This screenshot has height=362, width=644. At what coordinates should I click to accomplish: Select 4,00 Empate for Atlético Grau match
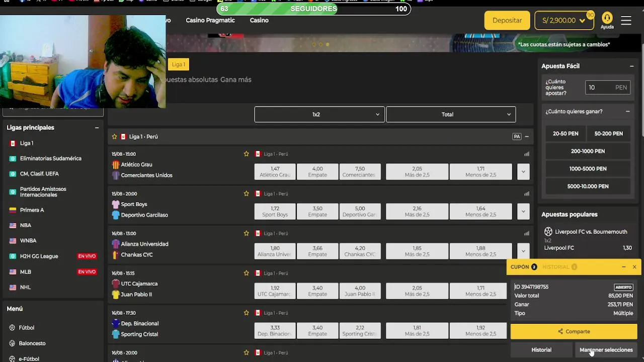pos(317,171)
